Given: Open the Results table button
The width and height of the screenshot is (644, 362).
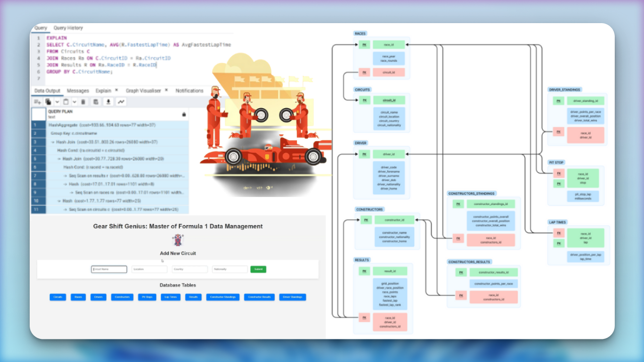Looking at the screenshot, I should point(193,297).
